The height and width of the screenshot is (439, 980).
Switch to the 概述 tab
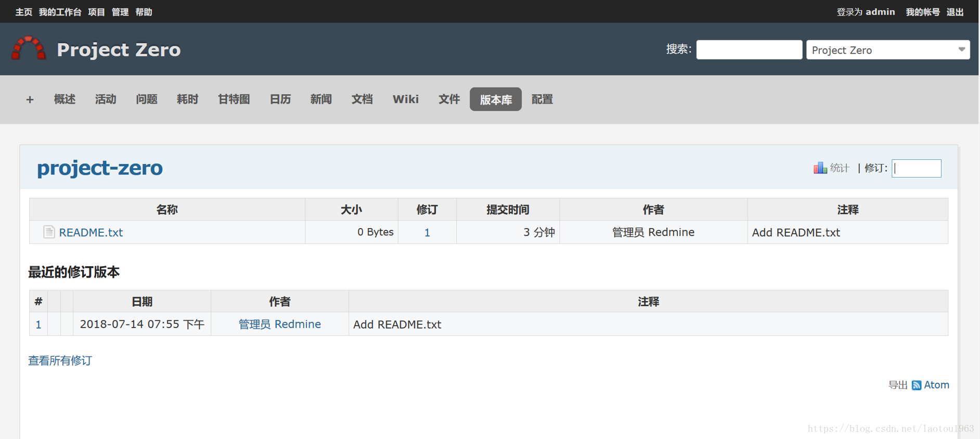pyautogui.click(x=65, y=99)
